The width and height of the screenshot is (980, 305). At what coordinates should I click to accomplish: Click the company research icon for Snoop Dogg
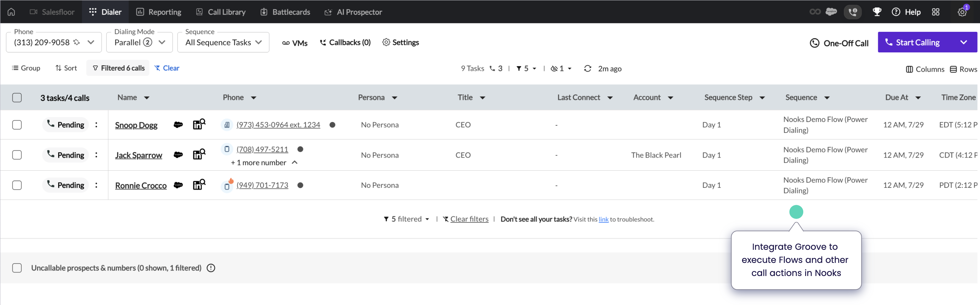pos(199,124)
